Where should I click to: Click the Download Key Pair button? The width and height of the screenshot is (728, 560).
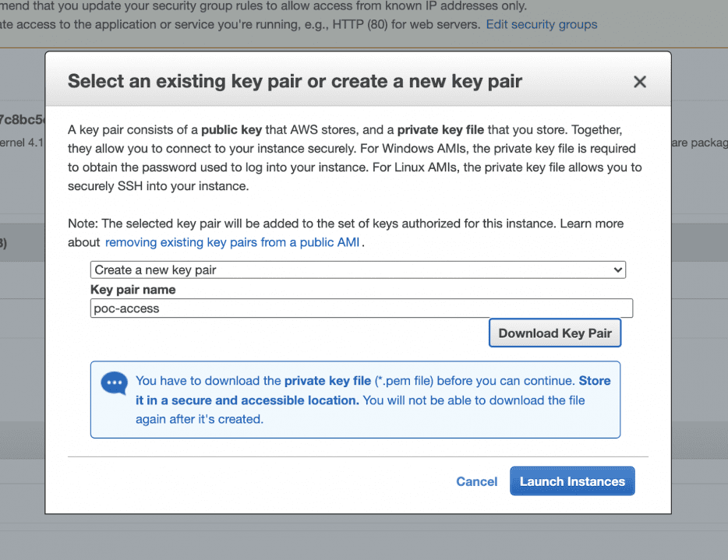(x=554, y=333)
